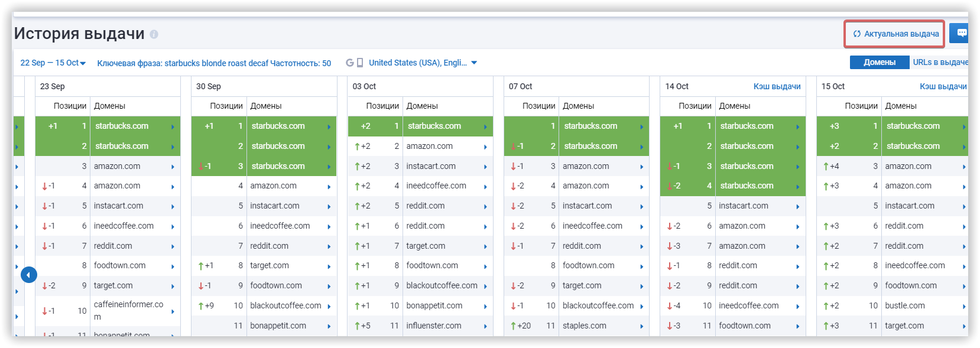This screenshot has width=980, height=348.
Task: Expand arrow for foodtown.com in 14 Oct column
Action: [797, 327]
